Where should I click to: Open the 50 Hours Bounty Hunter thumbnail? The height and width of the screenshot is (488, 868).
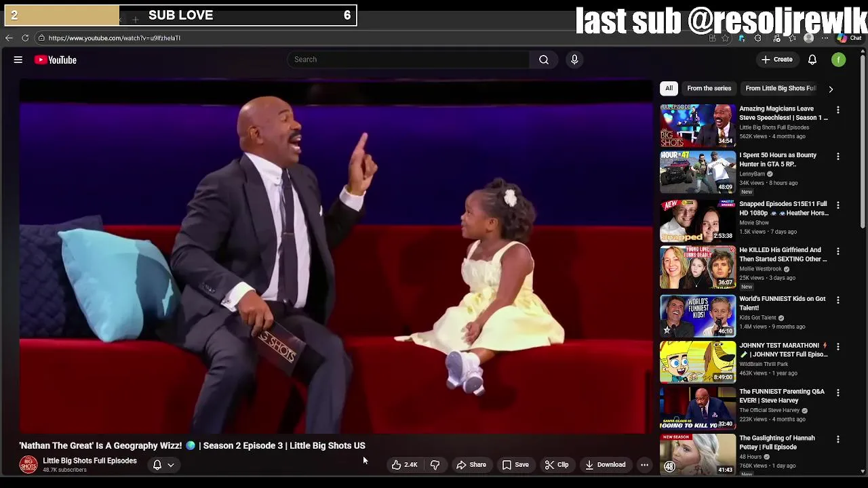click(698, 172)
